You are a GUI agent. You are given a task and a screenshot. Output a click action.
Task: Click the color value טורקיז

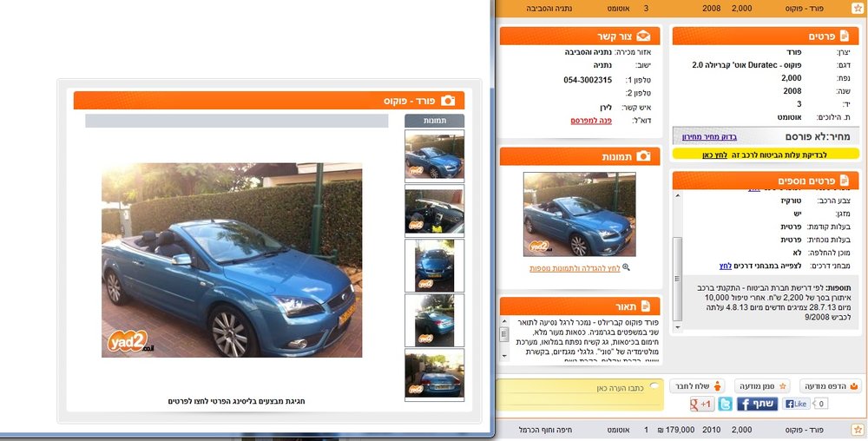point(791,201)
